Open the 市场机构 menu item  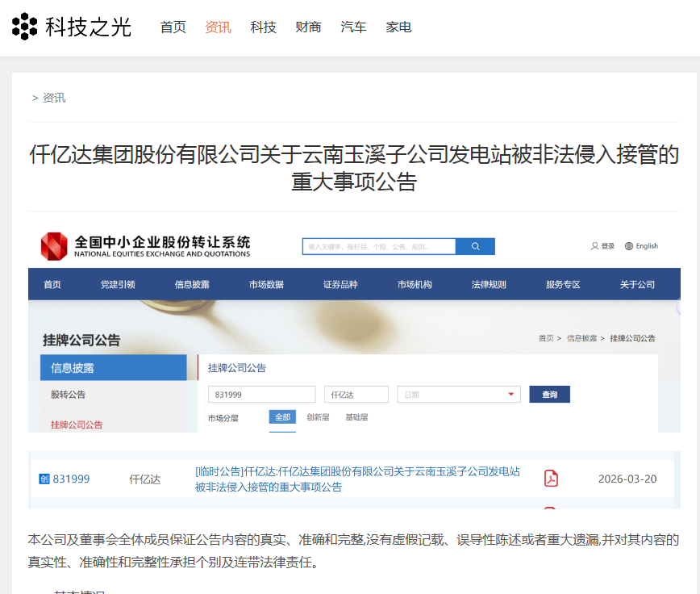pos(415,285)
